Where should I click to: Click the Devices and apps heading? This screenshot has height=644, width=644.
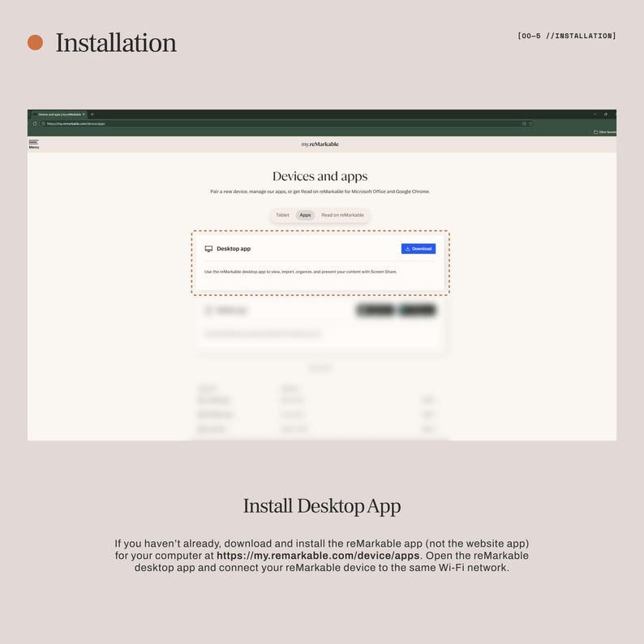tap(320, 176)
